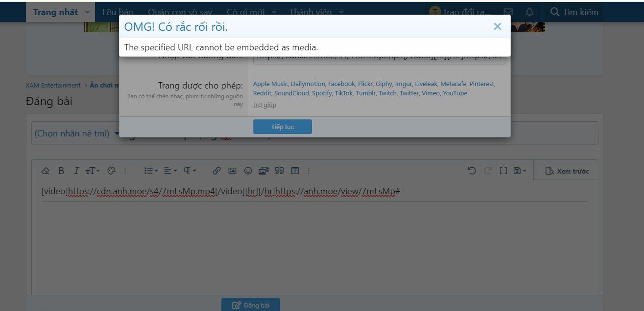Click the insert link icon

216,171
